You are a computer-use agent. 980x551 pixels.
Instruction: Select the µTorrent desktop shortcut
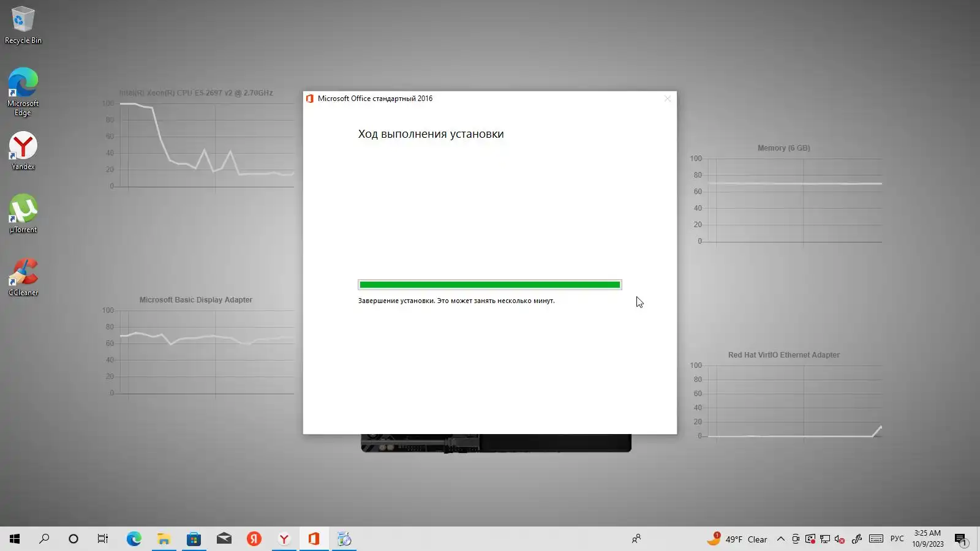coord(23,214)
